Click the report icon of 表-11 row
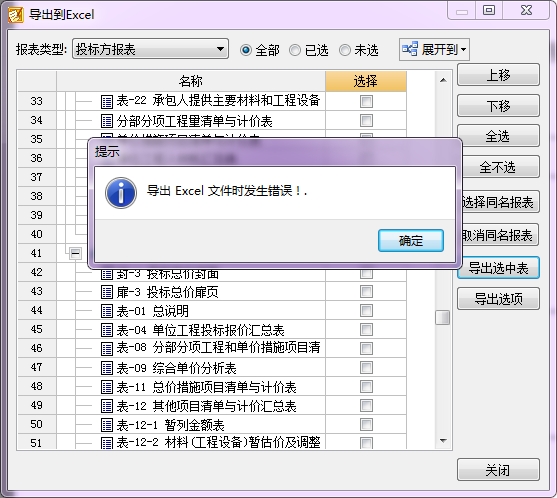Viewport: 557px width, 498px height. point(107,387)
